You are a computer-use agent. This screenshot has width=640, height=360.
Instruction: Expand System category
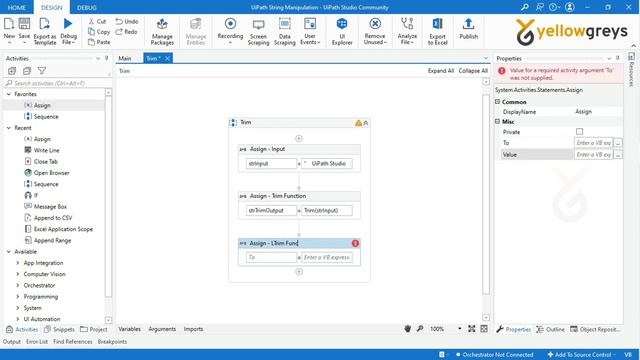(x=18, y=308)
